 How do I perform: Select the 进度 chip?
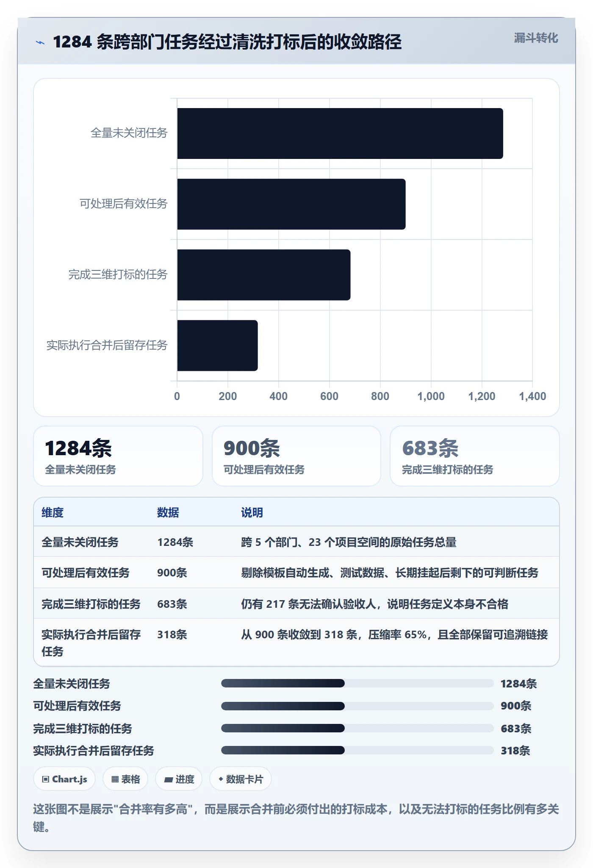coord(179,779)
